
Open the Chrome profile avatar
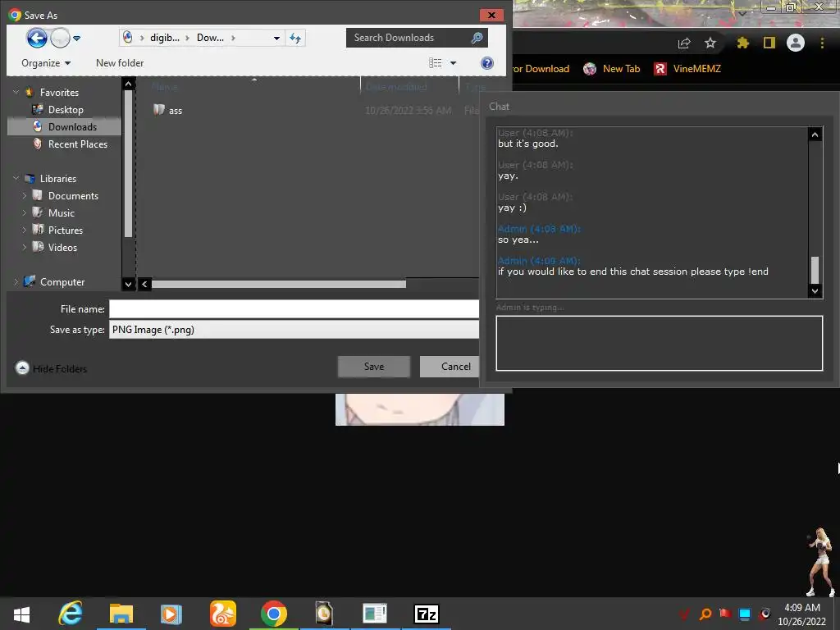click(796, 43)
